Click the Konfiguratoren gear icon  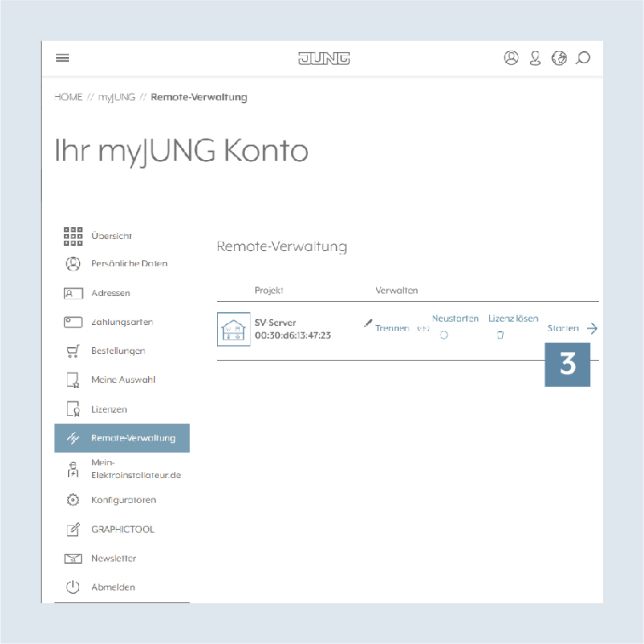point(73,500)
